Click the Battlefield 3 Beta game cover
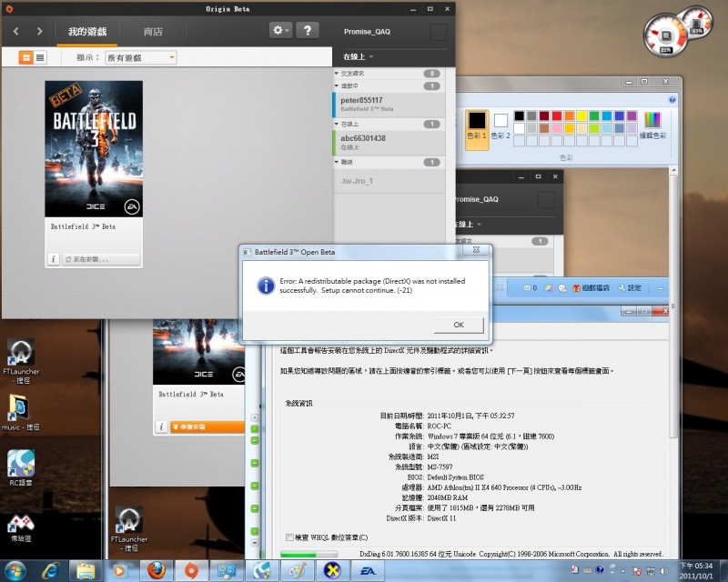Viewport: 728px width, 582px height. click(x=94, y=146)
